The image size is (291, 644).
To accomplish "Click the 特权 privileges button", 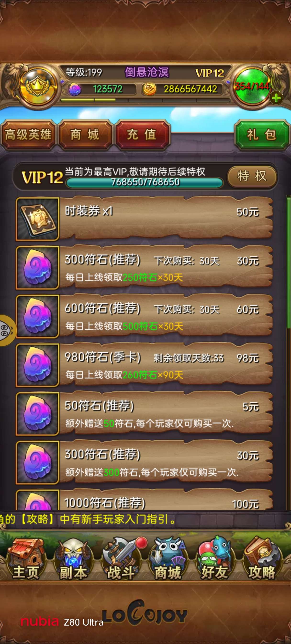I will [252, 176].
